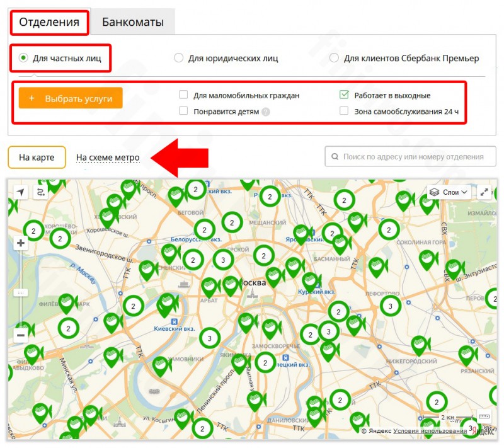Image resolution: width=504 pixels, height=448 pixels.
Task: Show the help hint beside Понравится детям
Action: [x=265, y=112]
